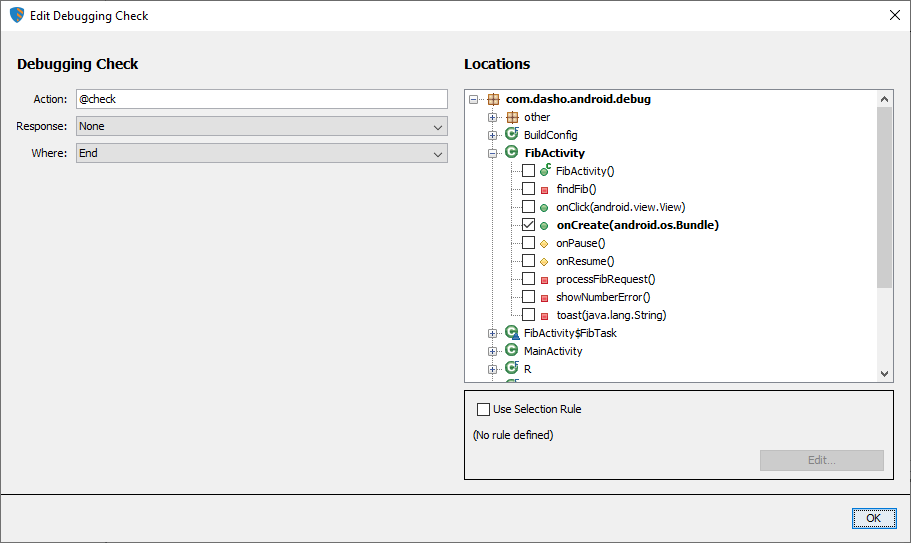Viewport: 911px width, 543px height.
Task: Click the disabled Edit... button
Action: 822,460
